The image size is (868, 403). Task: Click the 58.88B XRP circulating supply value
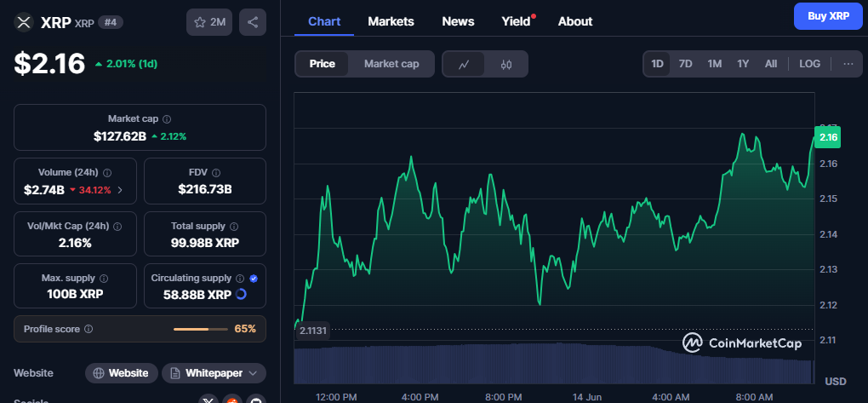pyautogui.click(x=197, y=295)
